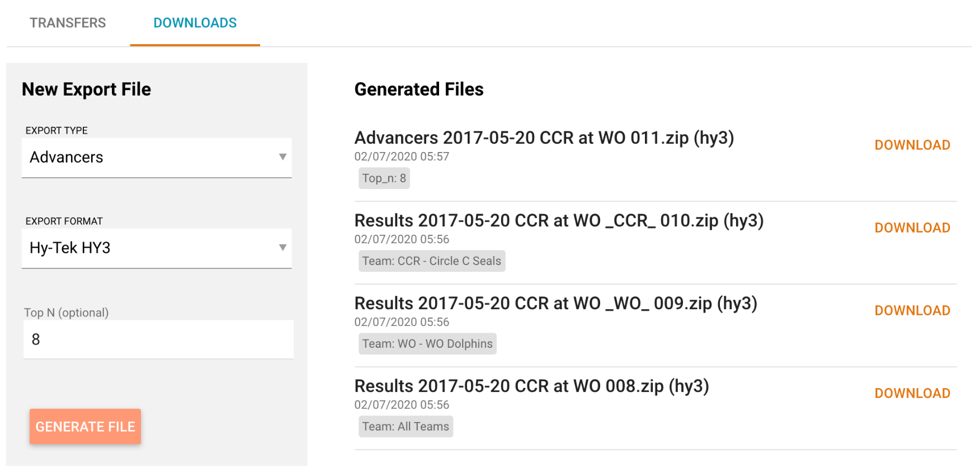980x473 pixels.
Task: Switch to the Transfers tab
Action: point(68,23)
